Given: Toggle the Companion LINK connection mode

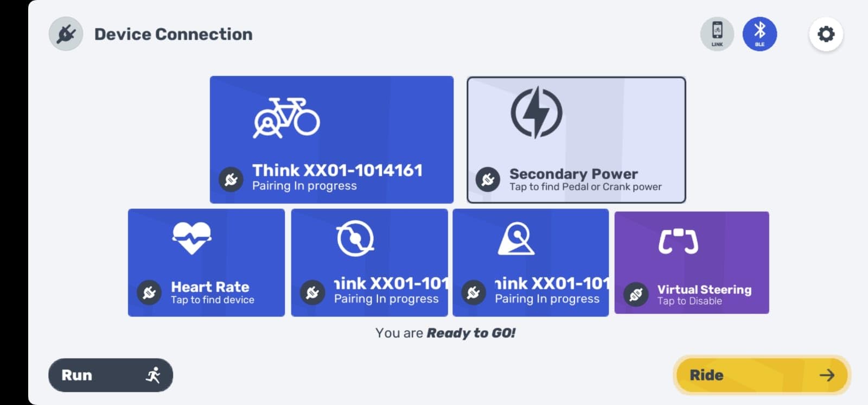Looking at the screenshot, I should pyautogui.click(x=717, y=34).
